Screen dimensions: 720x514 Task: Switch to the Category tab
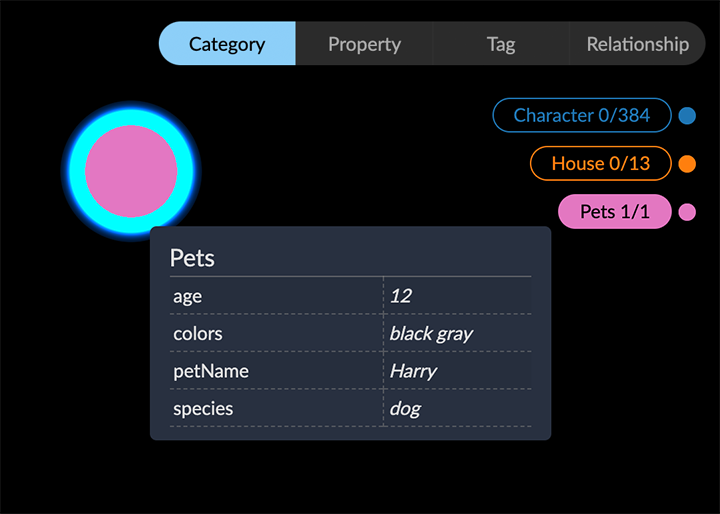pyautogui.click(x=227, y=44)
